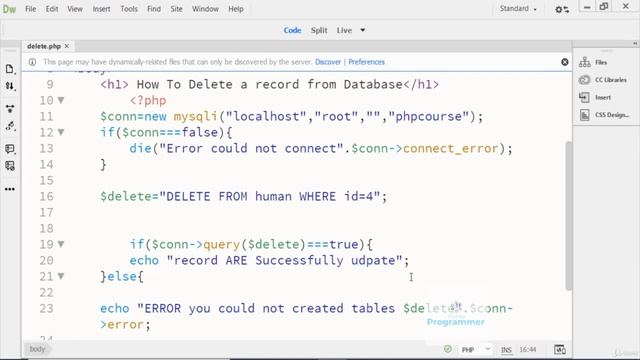This screenshot has height=360, width=640.
Task: Click on }else{ on line 21
Action: (122, 276)
